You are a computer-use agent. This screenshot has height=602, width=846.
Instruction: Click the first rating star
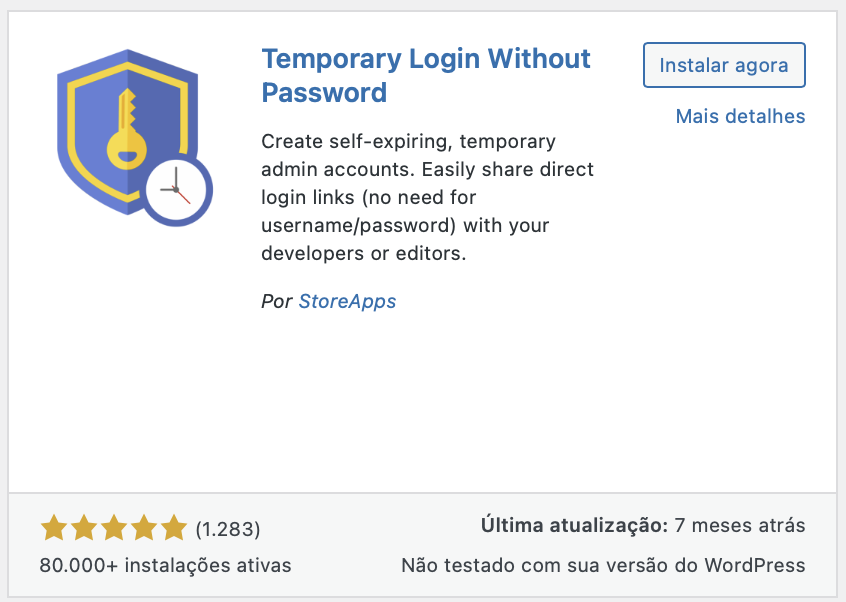[54, 527]
